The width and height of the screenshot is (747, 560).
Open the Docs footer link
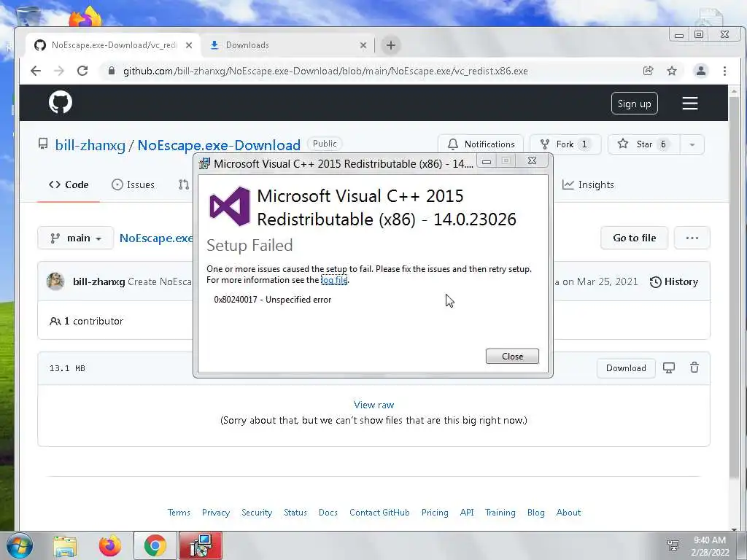click(x=328, y=513)
